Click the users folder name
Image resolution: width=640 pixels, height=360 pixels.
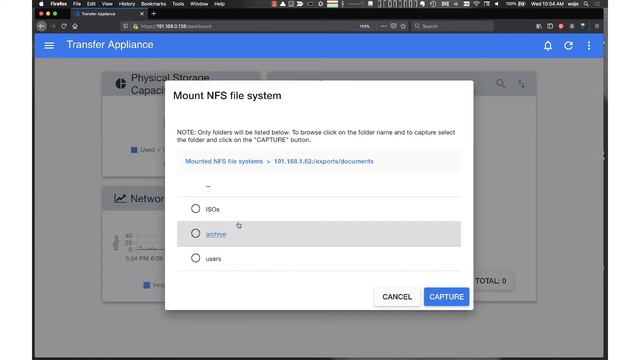(213, 259)
